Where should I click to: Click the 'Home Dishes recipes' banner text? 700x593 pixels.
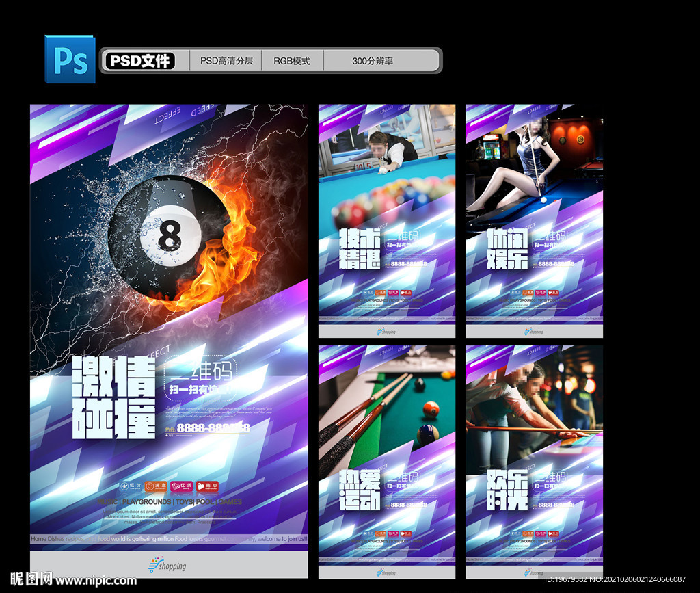169,539
